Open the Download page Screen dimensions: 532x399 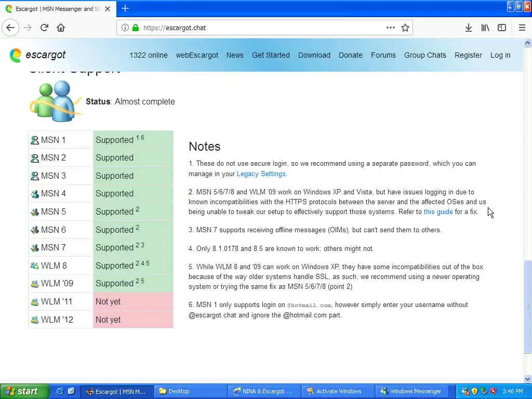pos(314,55)
